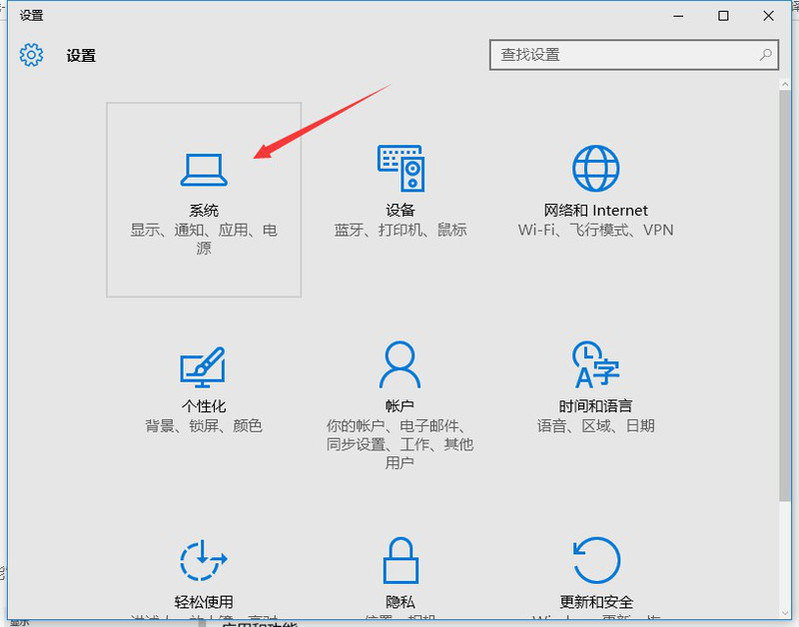Open the 隐私 padlock icon
The image size is (799, 627).
[x=401, y=560]
